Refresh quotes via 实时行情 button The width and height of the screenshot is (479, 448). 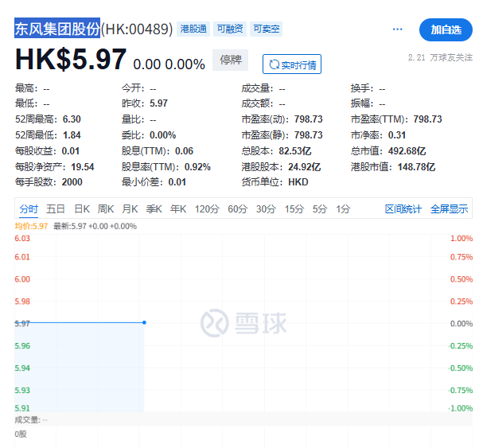coord(292,64)
